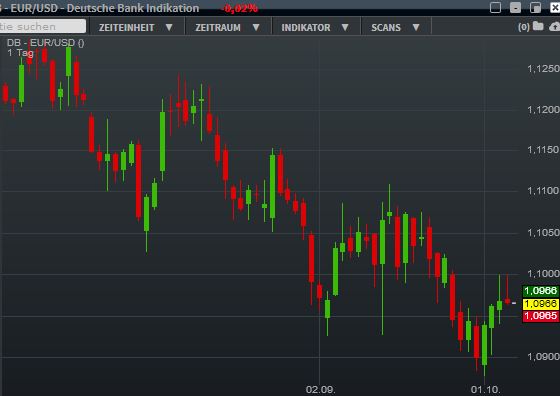Viewport: 560px width, 396px height.
Task: Click the DB - EUR/USD () chart label
Action: 46,43
